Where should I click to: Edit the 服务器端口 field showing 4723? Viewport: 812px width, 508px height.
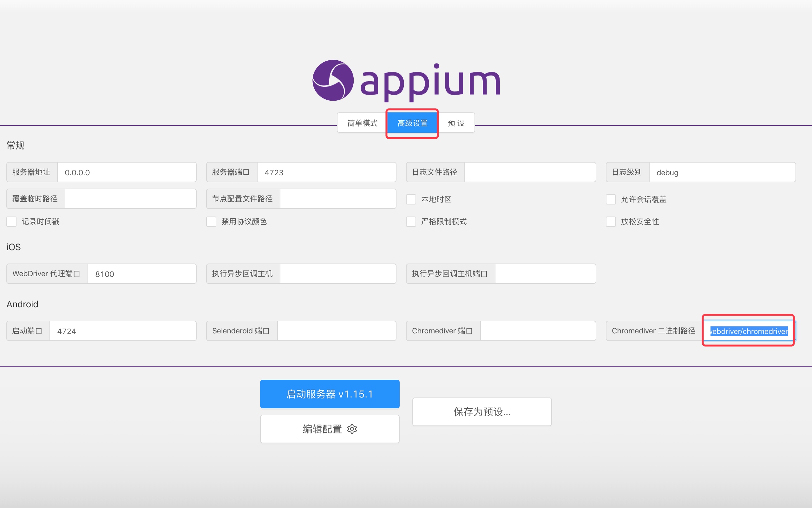[x=326, y=172]
